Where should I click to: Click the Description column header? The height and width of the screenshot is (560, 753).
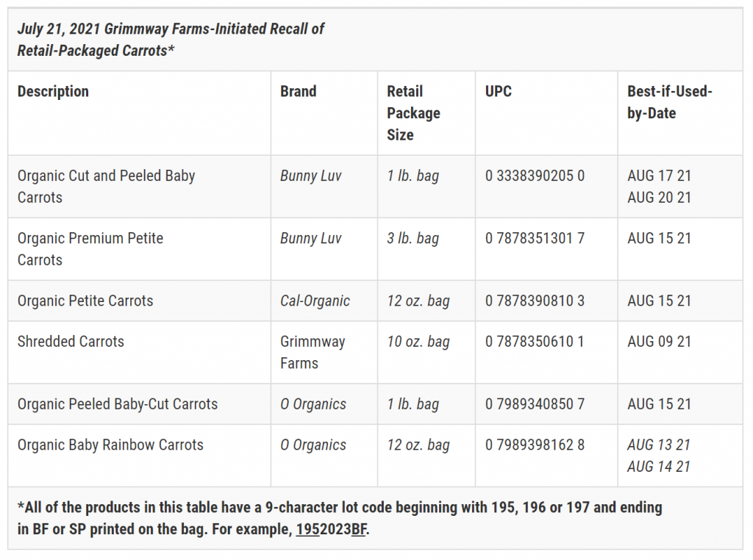tap(53, 91)
